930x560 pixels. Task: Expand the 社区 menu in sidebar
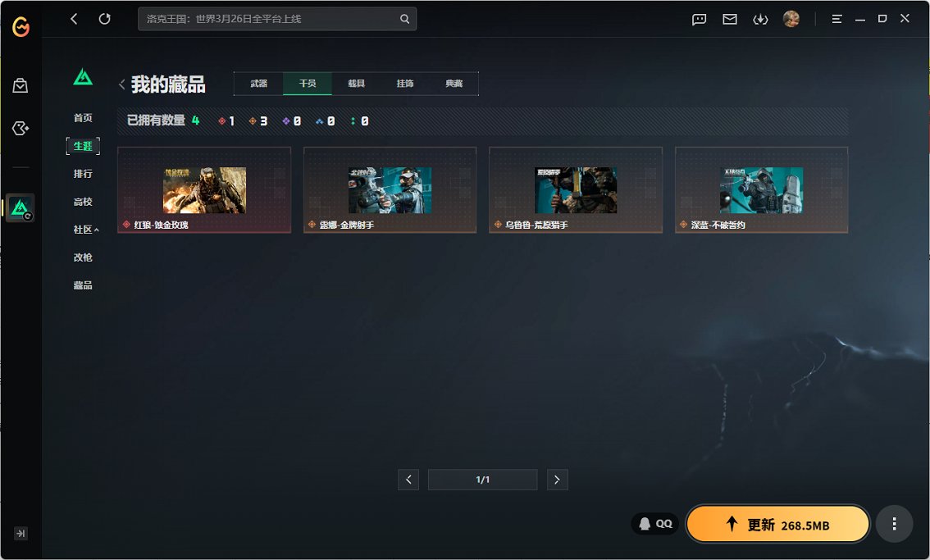coord(85,230)
